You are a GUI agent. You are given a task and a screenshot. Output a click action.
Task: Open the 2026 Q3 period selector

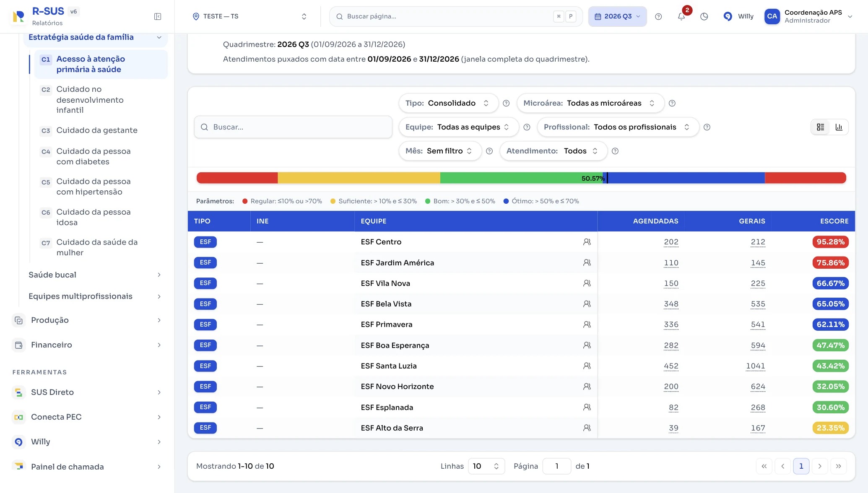point(617,16)
